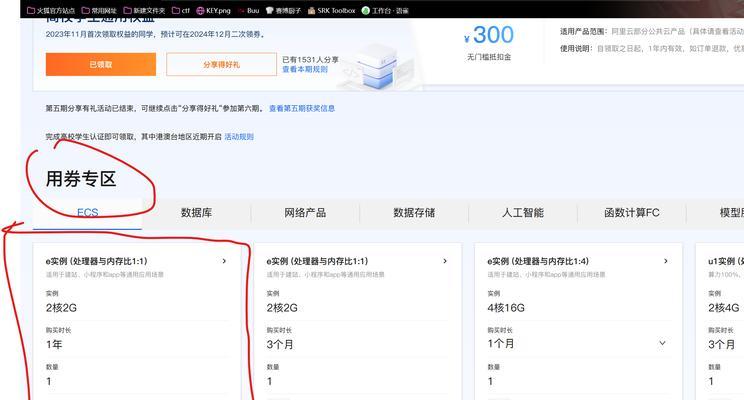
Task: Open the 赛博厨子 bookmark
Action: (283, 10)
